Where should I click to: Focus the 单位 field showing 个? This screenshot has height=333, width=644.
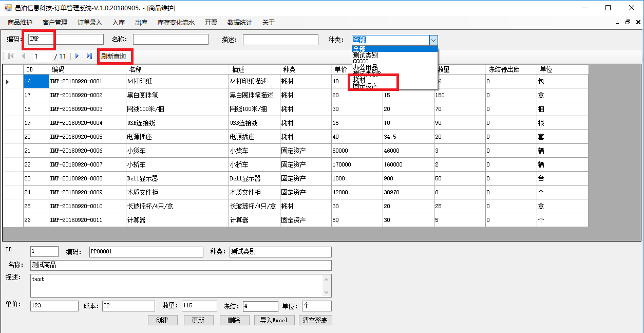tap(317, 306)
